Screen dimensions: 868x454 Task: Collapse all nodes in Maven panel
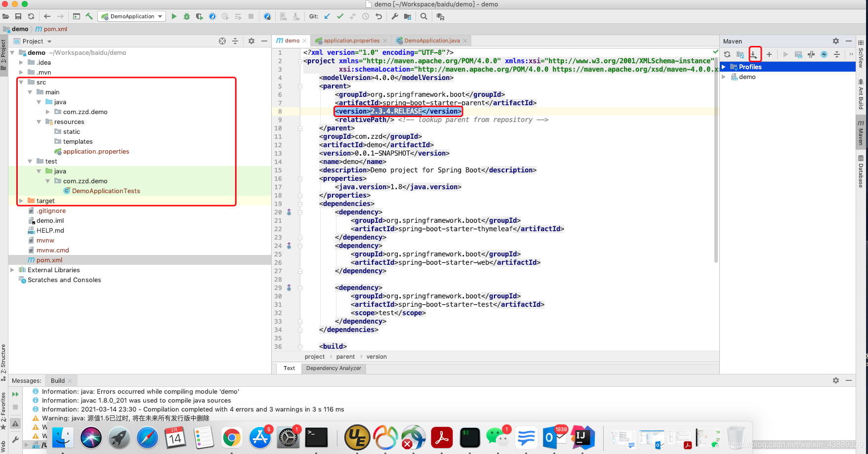pyautogui.click(x=837, y=54)
